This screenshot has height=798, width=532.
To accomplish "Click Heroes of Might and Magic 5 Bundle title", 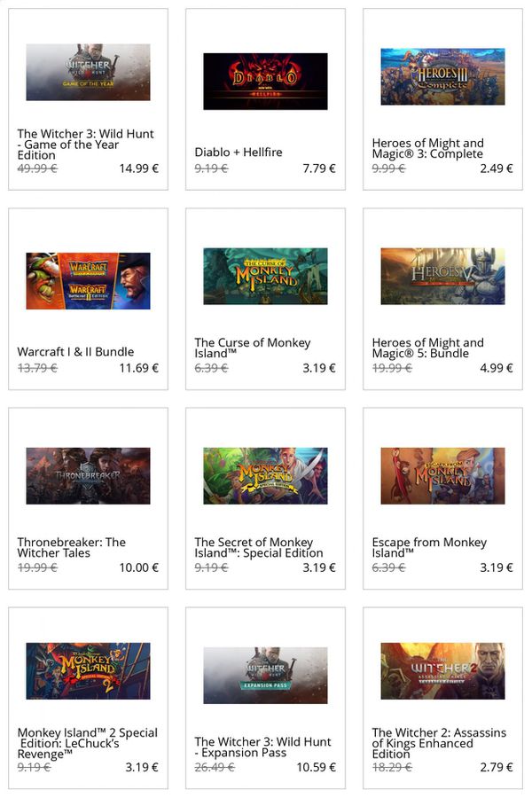I will click(427, 348).
